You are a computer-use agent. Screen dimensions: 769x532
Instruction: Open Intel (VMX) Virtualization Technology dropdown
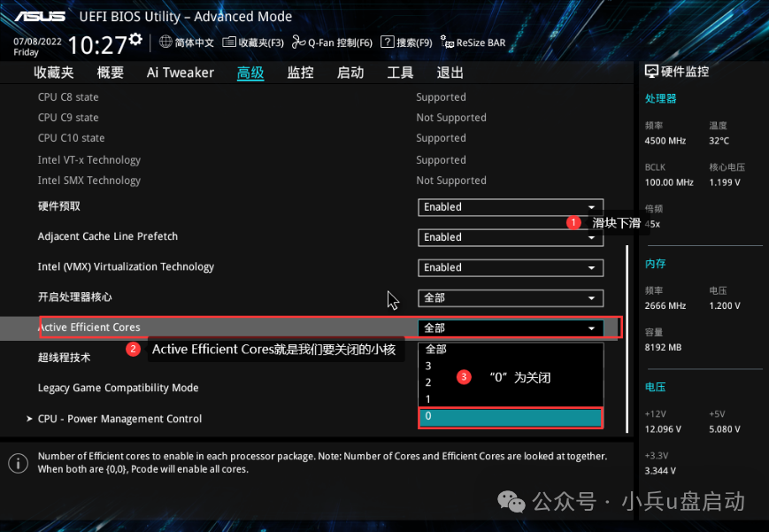511,268
